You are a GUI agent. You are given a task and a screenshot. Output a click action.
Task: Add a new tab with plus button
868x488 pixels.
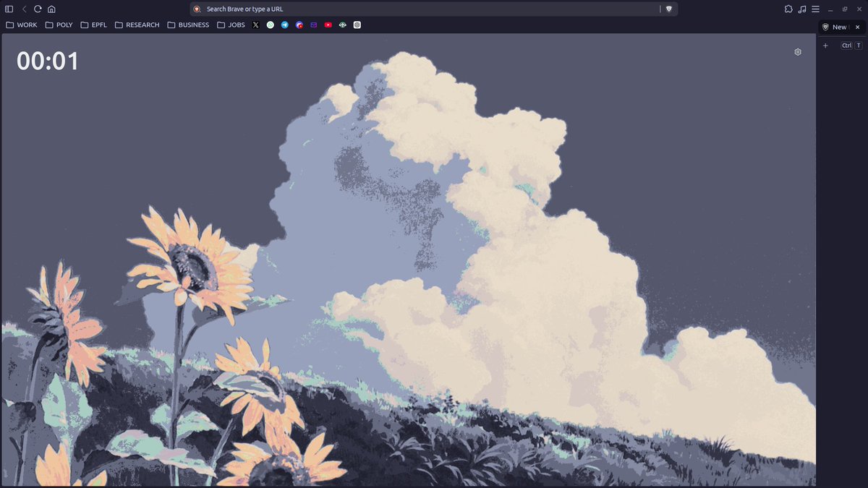pyautogui.click(x=825, y=46)
